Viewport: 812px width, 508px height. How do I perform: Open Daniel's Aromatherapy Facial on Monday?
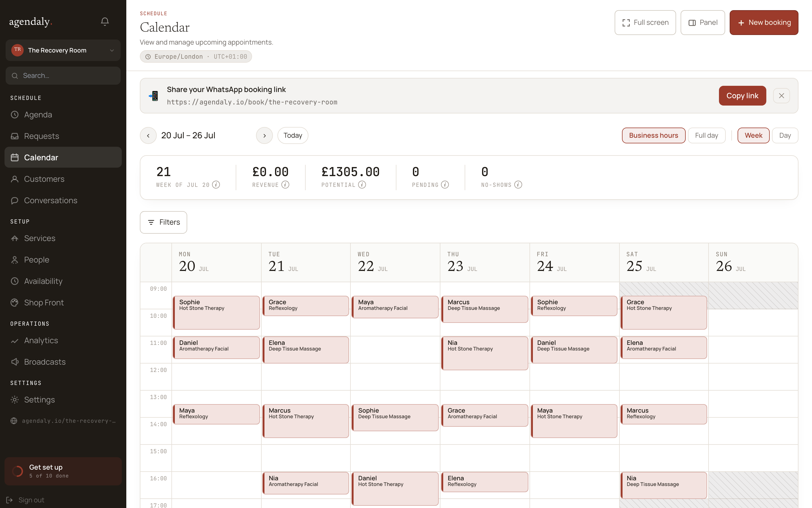[217, 347]
